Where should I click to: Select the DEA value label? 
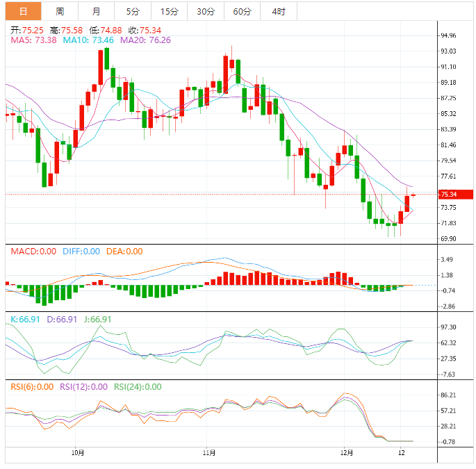click(124, 252)
